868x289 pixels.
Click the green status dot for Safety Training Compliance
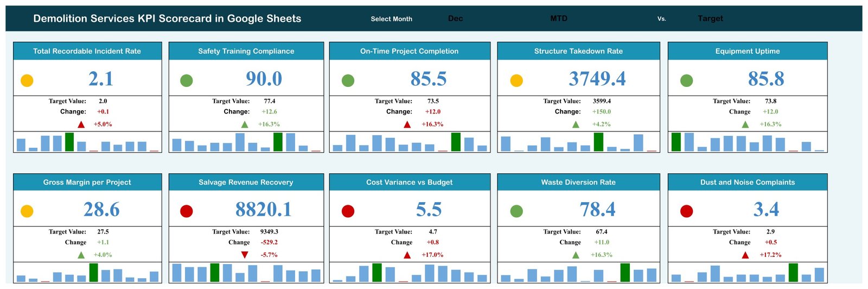(187, 80)
